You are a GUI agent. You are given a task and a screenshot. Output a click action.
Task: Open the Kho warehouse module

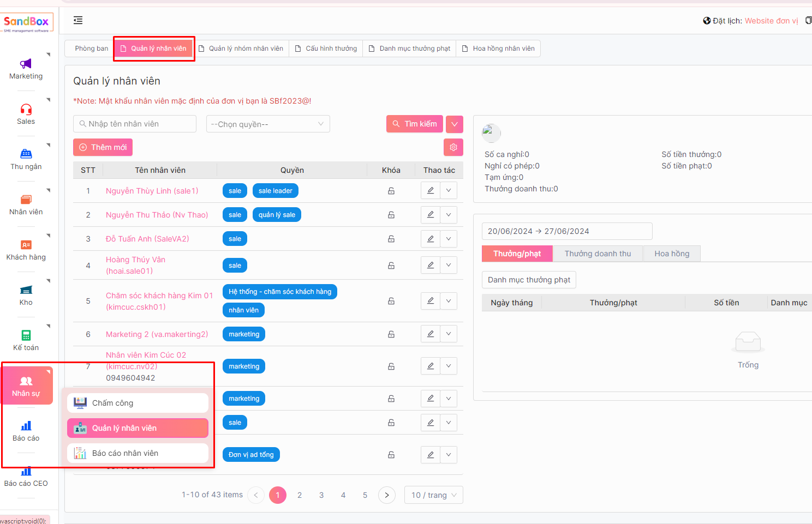pos(26,290)
